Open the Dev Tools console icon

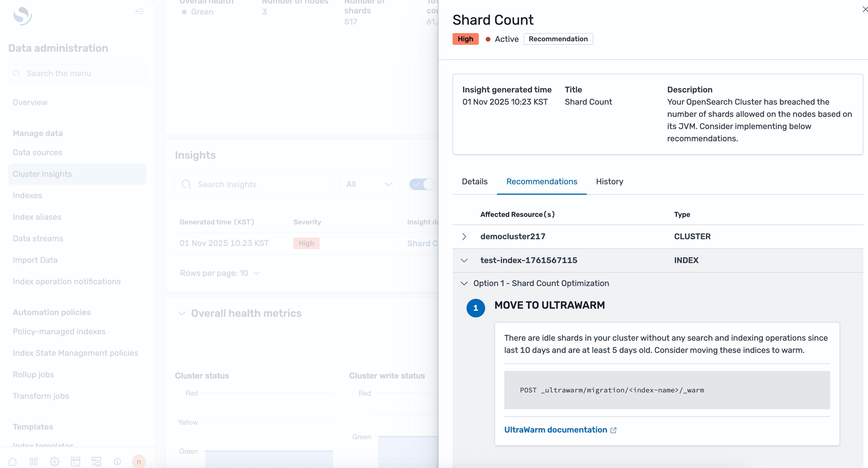click(76, 461)
